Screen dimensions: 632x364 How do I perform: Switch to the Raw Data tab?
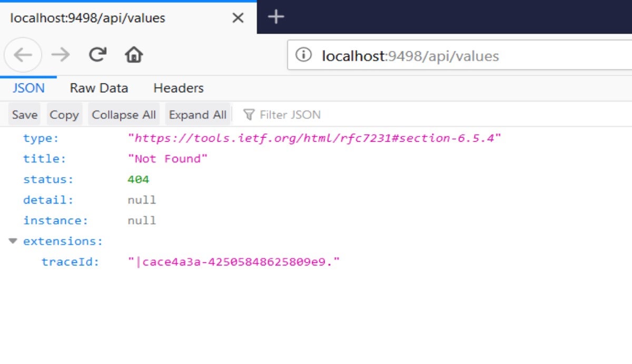(x=99, y=88)
